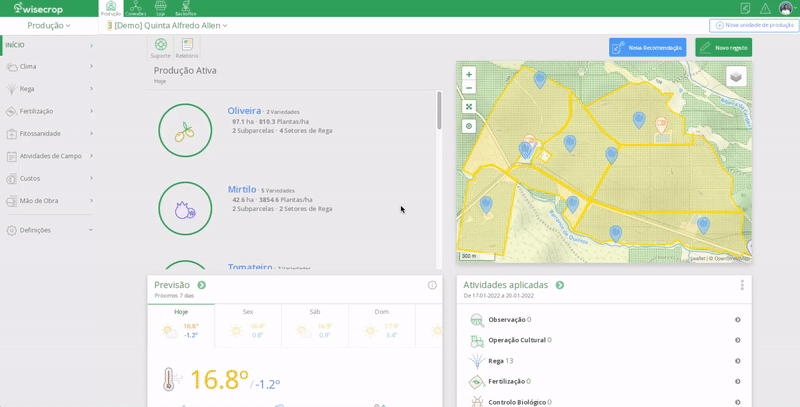The image size is (800, 407).
Task: Click the Wisecrop logo
Action: [x=38, y=8]
